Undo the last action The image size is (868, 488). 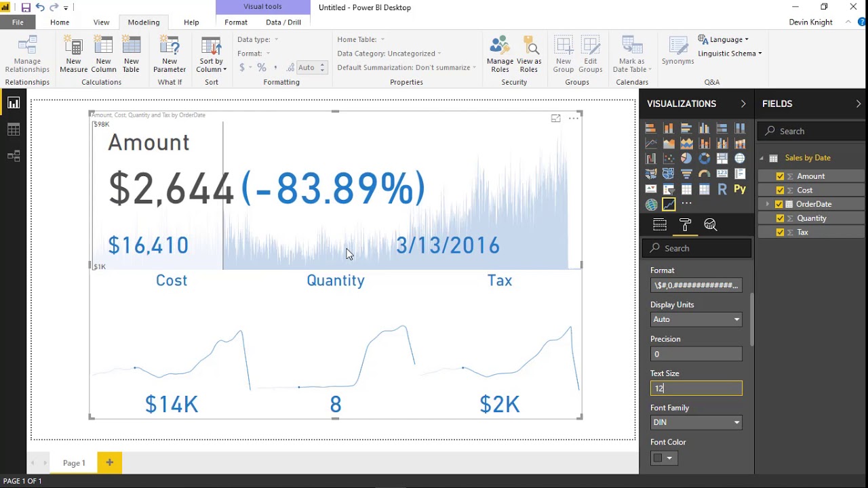pyautogui.click(x=40, y=7)
